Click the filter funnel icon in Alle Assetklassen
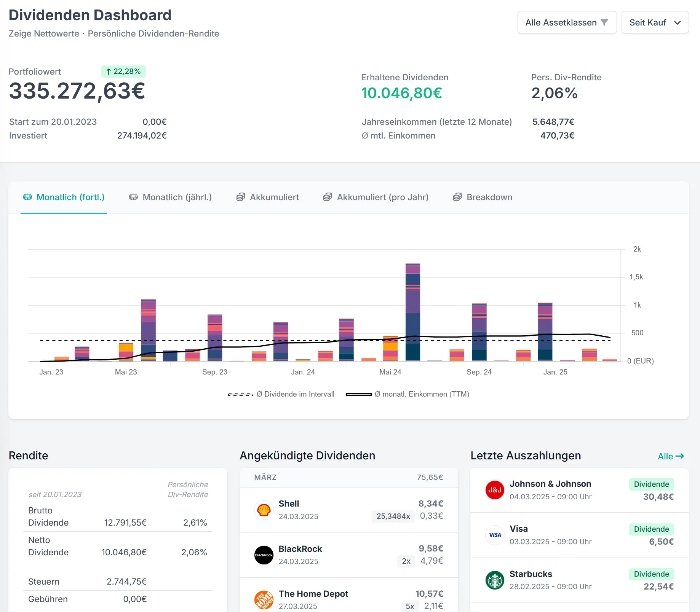Image resolution: width=700 pixels, height=612 pixels. pos(604,22)
